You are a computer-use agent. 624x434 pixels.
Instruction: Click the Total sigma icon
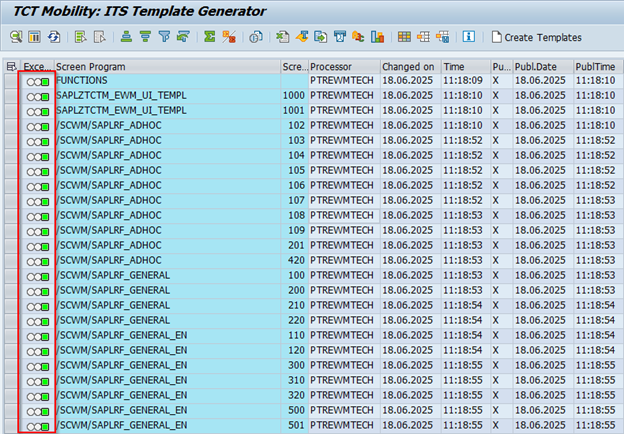pos(210,37)
